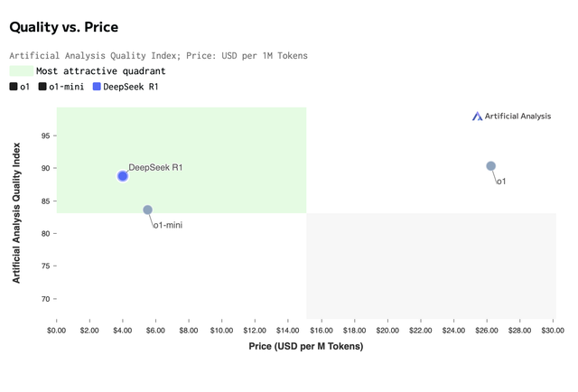Click the DeepSeek R1 data point
578x392 pixels.
[x=123, y=176]
